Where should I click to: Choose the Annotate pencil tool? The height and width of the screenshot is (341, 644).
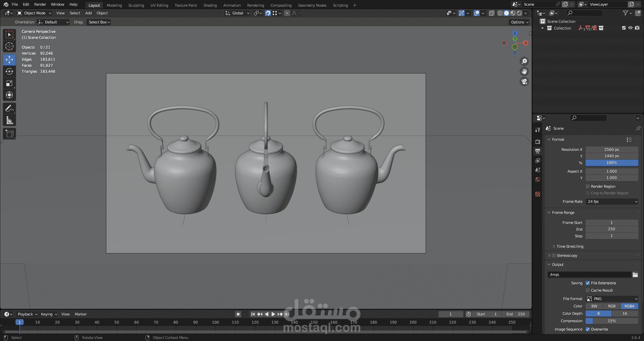(9, 109)
